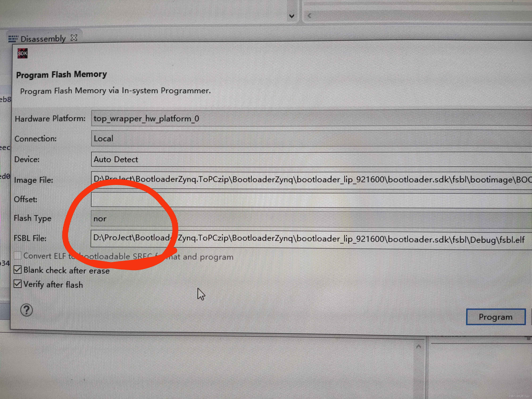Toggle Blank check after erase
532x399 pixels.
pos(18,270)
